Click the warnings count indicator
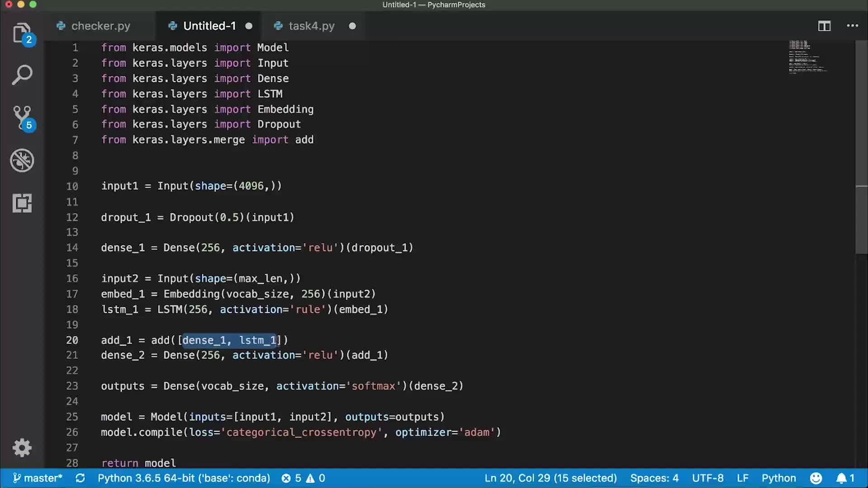Screen dimensions: 868x488 click(316, 478)
